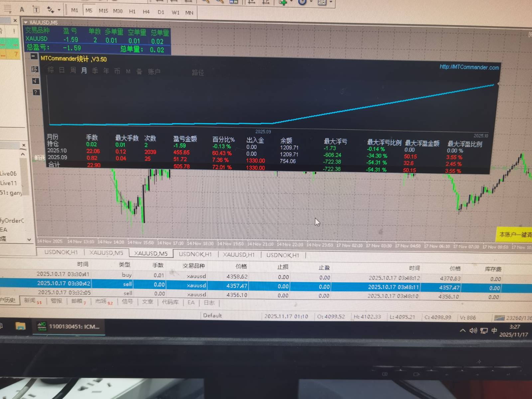Image resolution: width=532 pixels, height=399 pixels.
Task: Show hidden tray icons chevron
Action: pyautogui.click(x=463, y=330)
